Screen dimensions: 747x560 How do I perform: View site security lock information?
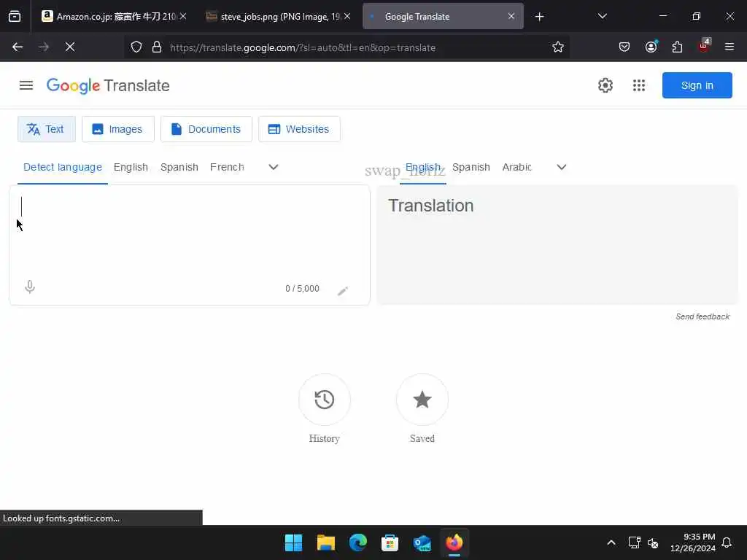157,47
